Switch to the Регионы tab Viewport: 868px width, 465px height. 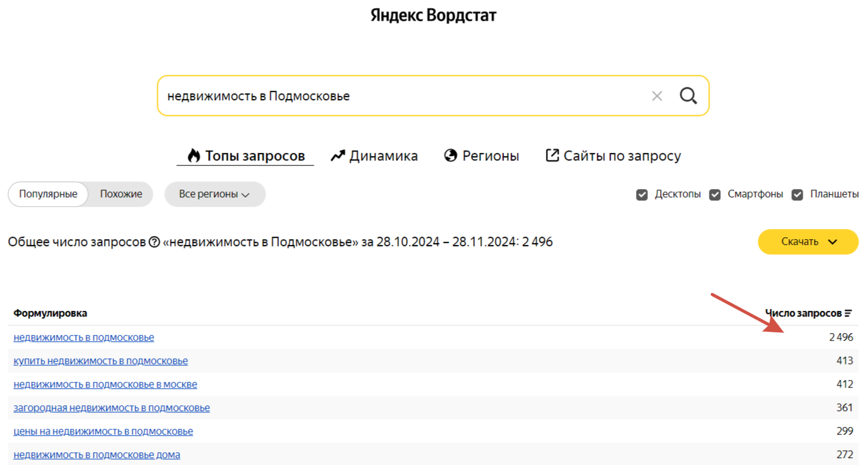[482, 156]
